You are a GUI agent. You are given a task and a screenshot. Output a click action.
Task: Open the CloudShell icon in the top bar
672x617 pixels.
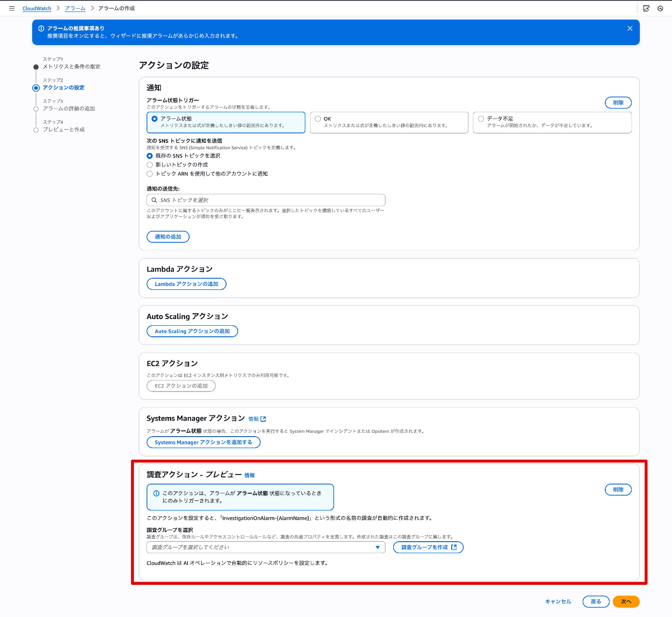pos(646,8)
